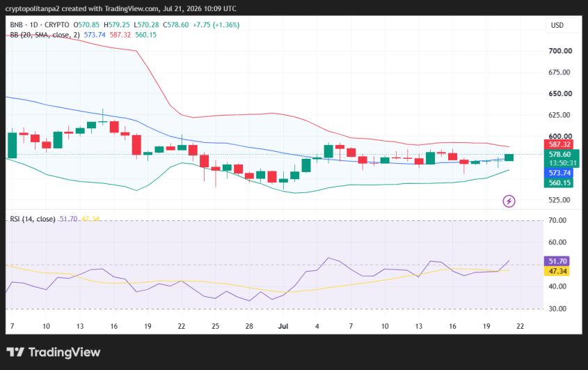Click the 40.00 RSI axis label
588x370 pixels.
(557, 286)
